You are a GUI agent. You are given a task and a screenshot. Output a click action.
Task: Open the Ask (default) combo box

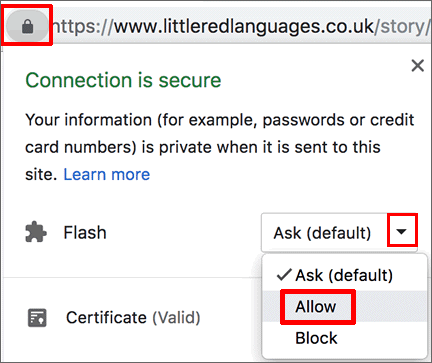coord(339,233)
